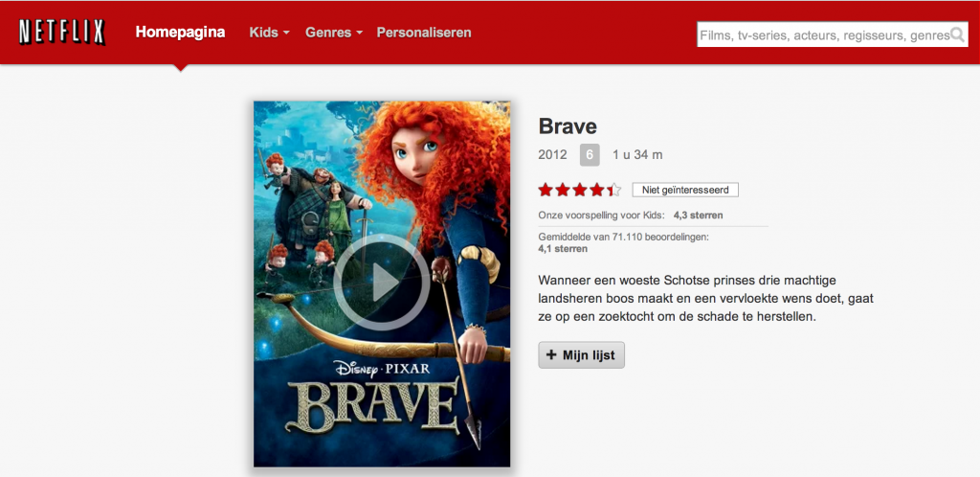This screenshot has width=980, height=477.
Task: Open the Homepagina tab
Action: tap(180, 32)
